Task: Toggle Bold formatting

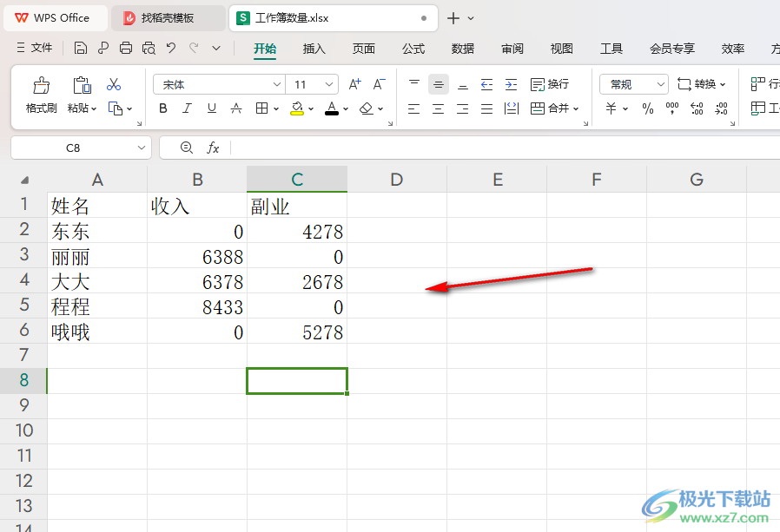Action: pos(163,108)
